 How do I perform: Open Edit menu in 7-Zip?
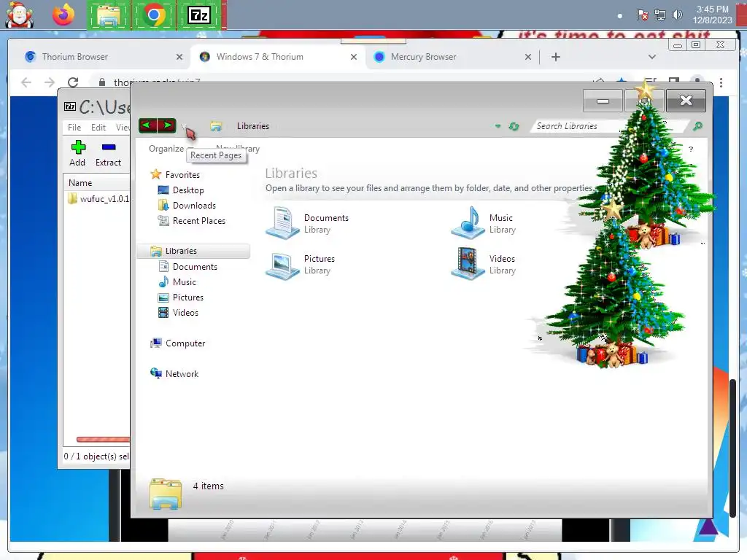coord(98,127)
